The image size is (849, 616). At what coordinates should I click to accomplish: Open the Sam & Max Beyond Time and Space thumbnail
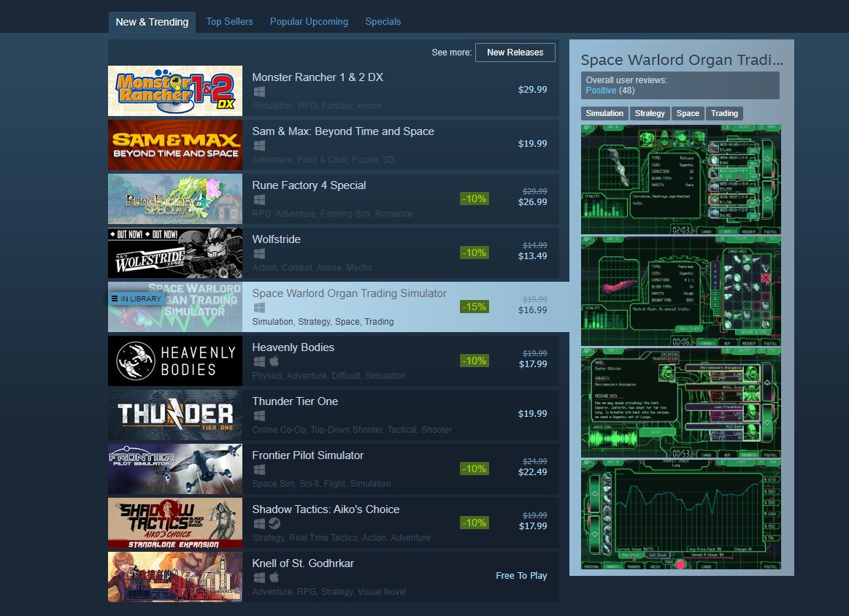[175, 145]
